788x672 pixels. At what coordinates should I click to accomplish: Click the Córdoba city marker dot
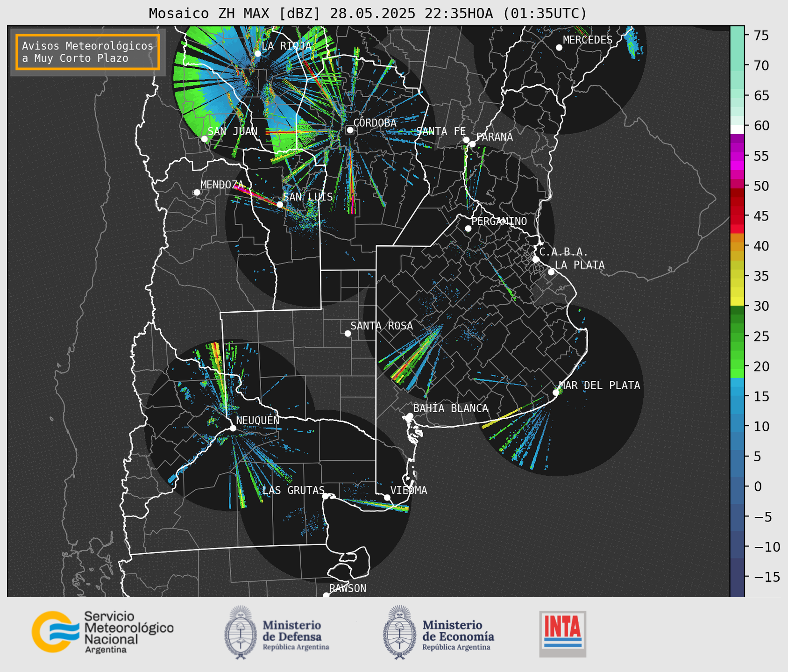coord(350,130)
